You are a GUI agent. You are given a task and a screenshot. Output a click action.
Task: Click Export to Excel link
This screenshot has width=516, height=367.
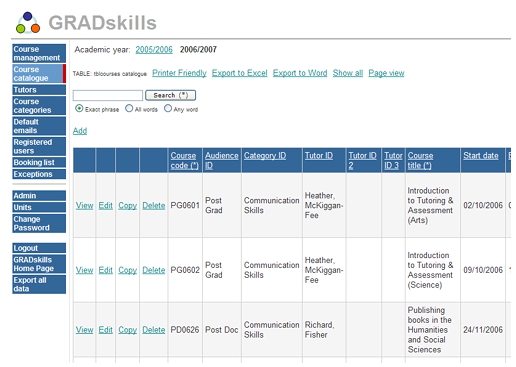click(240, 73)
